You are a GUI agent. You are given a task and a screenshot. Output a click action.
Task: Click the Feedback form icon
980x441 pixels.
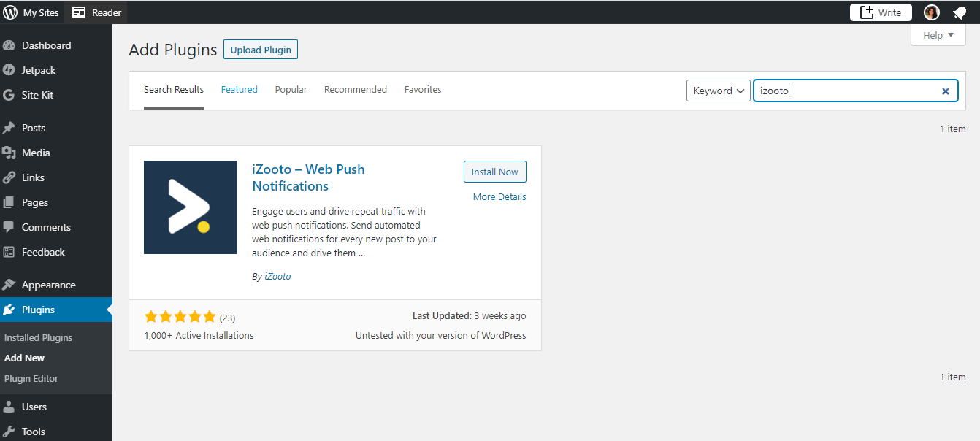tap(9, 252)
